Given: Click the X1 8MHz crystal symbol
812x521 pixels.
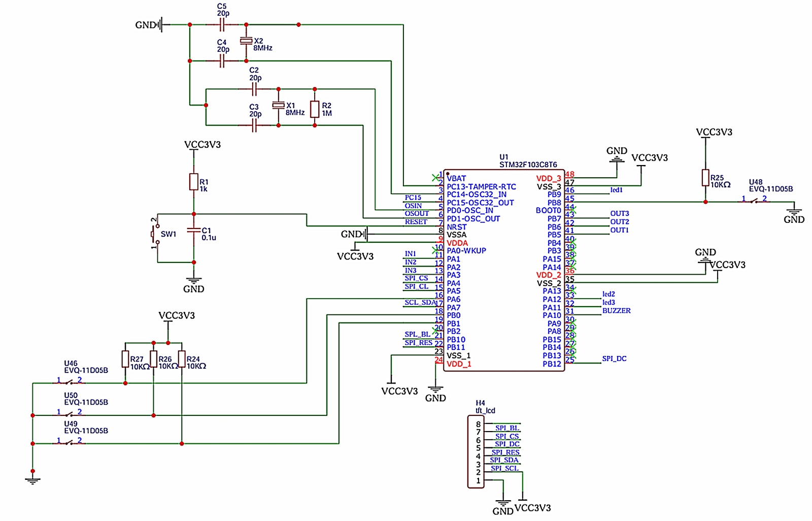Looking at the screenshot, I should (278, 106).
